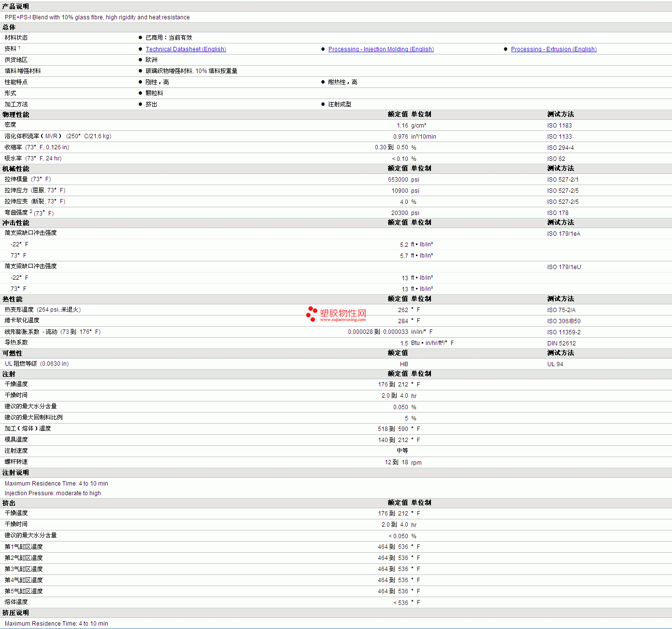The image size is (672, 629).
Task: Click the ISO 1183 test method entry
Action: point(559,126)
